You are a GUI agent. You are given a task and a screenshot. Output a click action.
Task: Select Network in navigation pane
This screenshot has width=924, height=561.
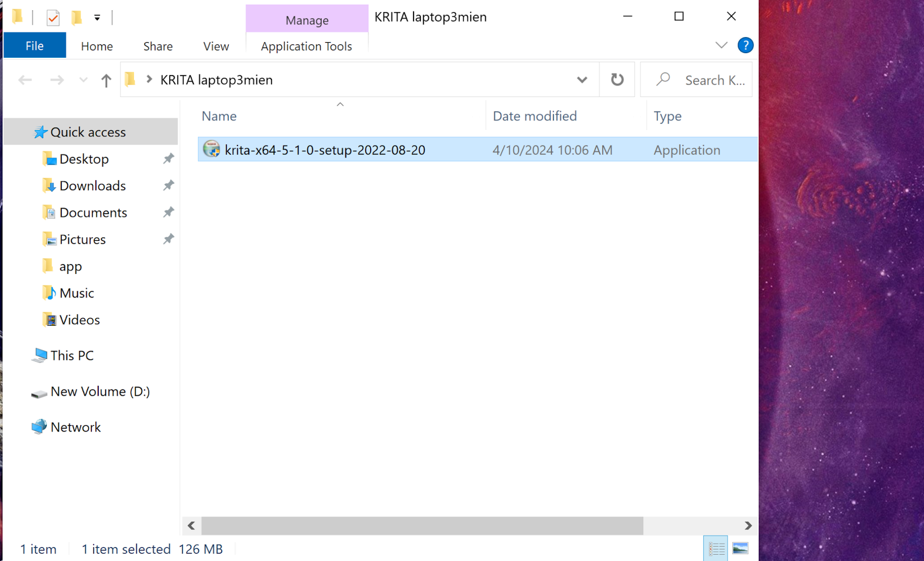tap(76, 427)
